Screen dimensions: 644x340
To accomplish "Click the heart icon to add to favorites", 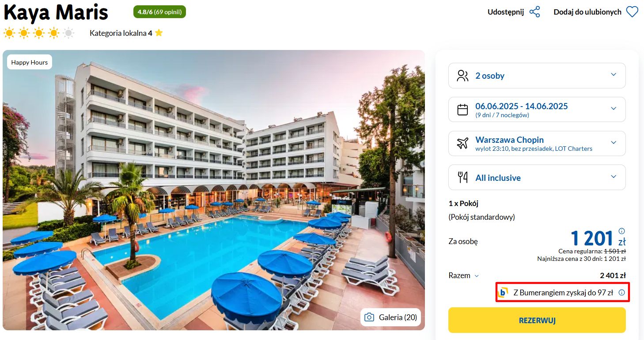I will [x=632, y=12].
